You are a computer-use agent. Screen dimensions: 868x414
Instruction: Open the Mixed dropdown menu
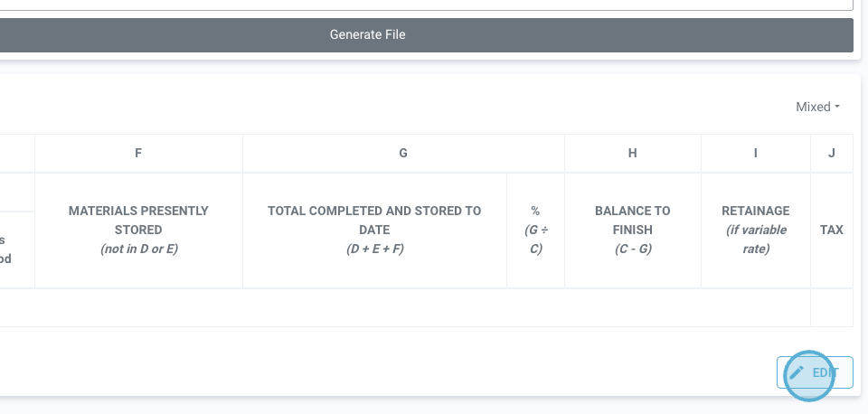[817, 107]
